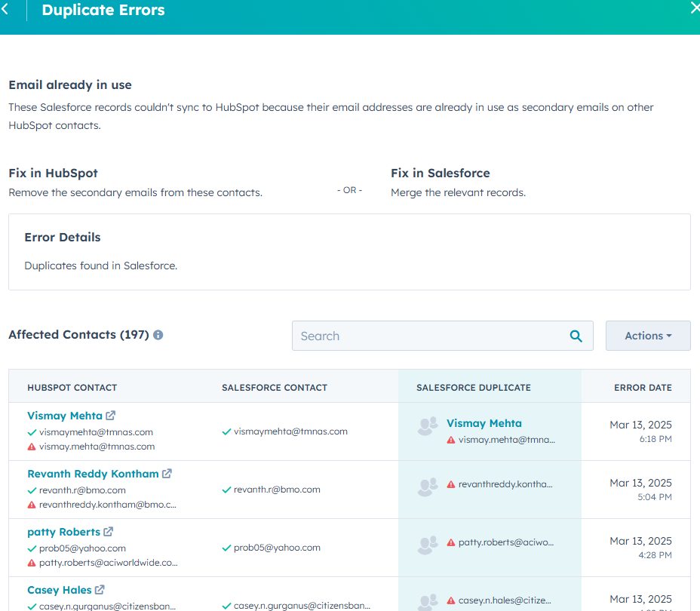The image size is (700, 611).
Task: Select Salesforce contact email prob05@yahoo.com
Action: 278,548
